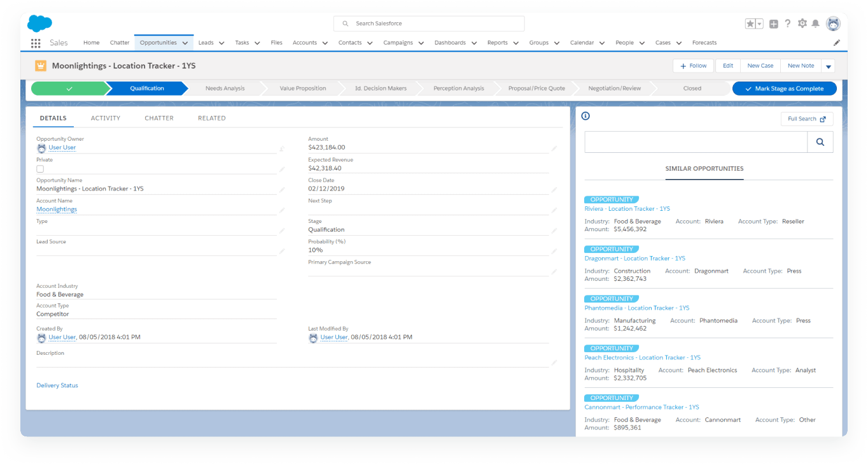Open Phantomedia - Location Tracker - 1YS opportunity

click(x=637, y=308)
